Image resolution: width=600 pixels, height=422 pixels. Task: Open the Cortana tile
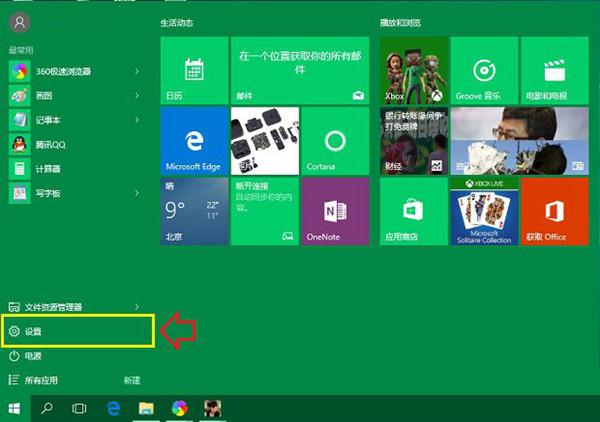click(335, 141)
